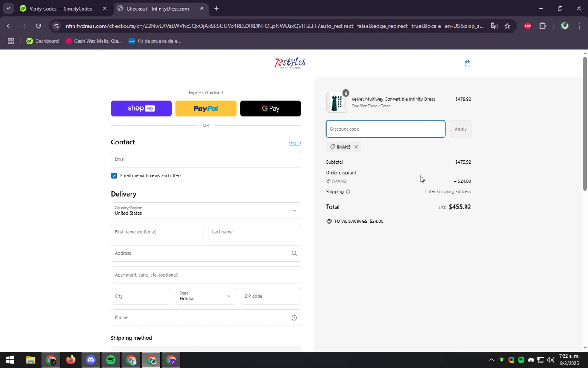Open Spotify from the taskbar
Screen dimensions: 588x368
click(111, 360)
